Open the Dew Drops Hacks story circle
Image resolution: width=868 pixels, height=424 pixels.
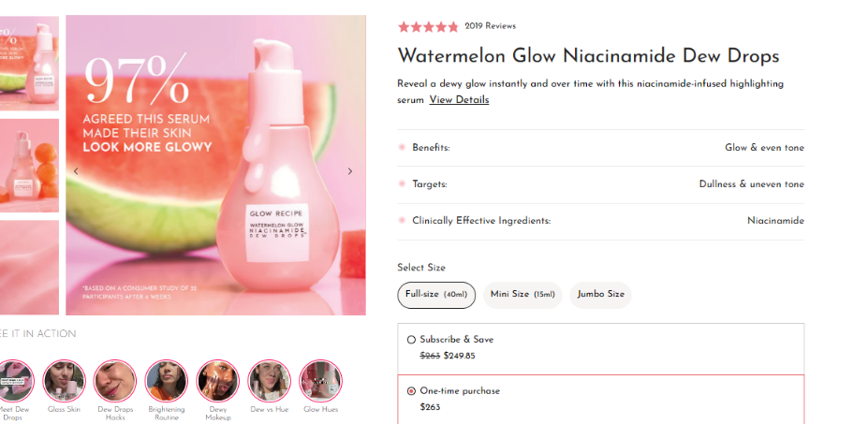coord(115,381)
